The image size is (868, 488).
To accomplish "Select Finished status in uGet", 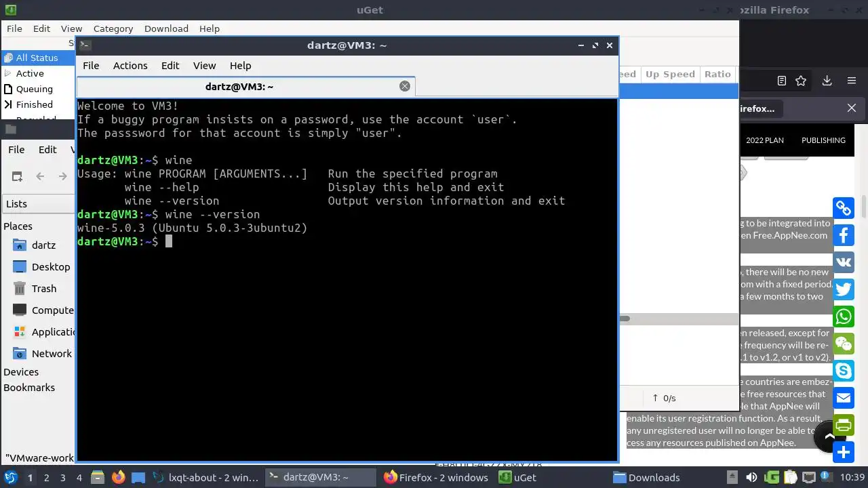I will (x=34, y=104).
